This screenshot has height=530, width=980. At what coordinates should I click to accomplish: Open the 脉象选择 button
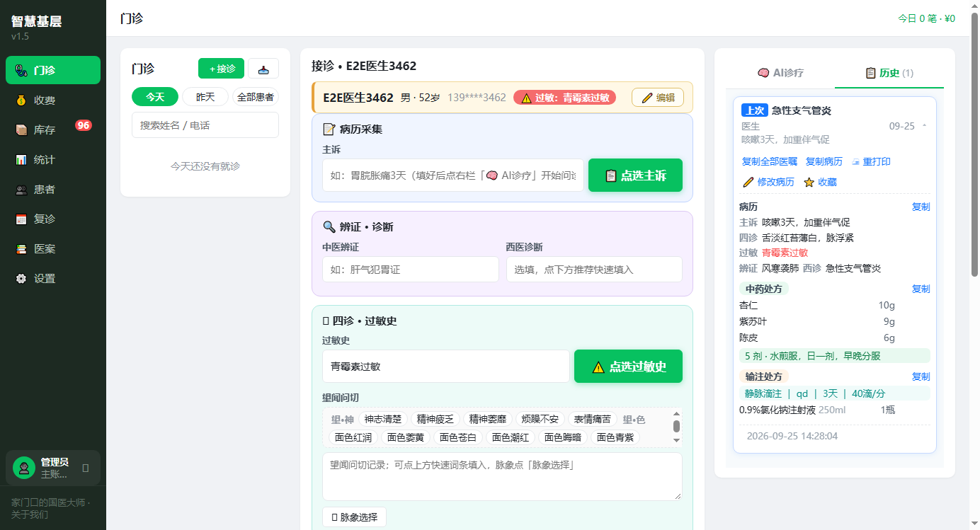354,517
